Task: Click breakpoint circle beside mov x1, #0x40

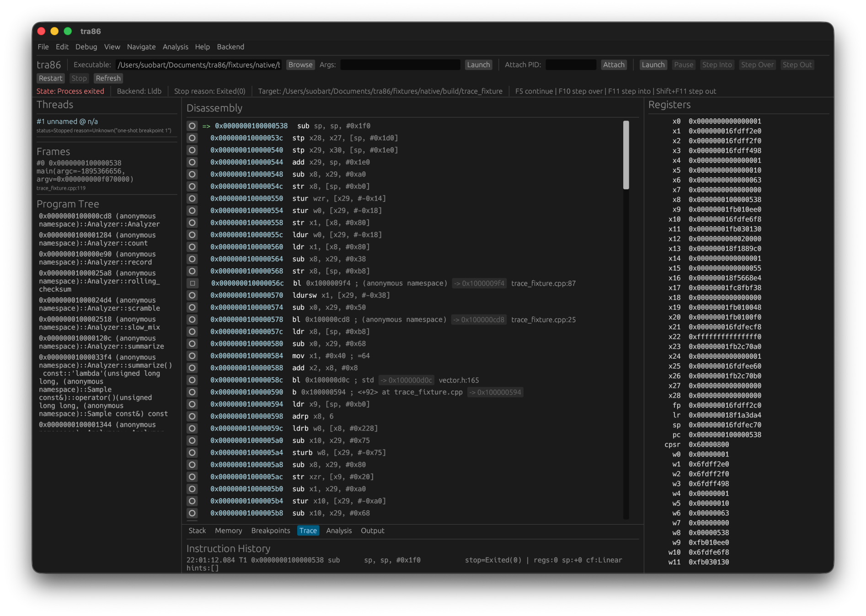Action: tap(192, 356)
